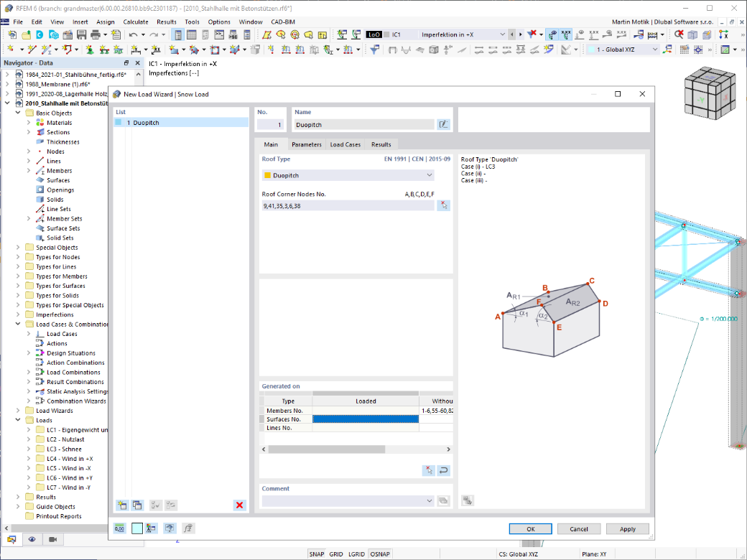Click the comment library icon
This screenshot has height=560, width=747.
point(444,500)
